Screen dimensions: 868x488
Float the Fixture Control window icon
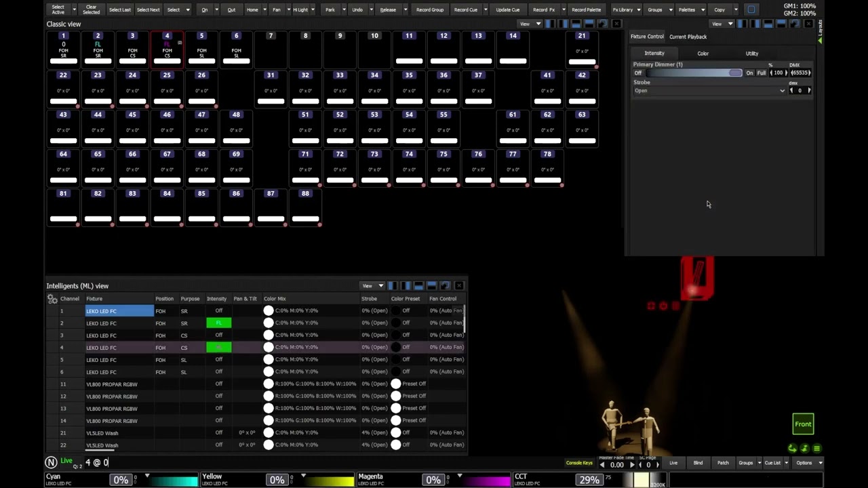794,24
